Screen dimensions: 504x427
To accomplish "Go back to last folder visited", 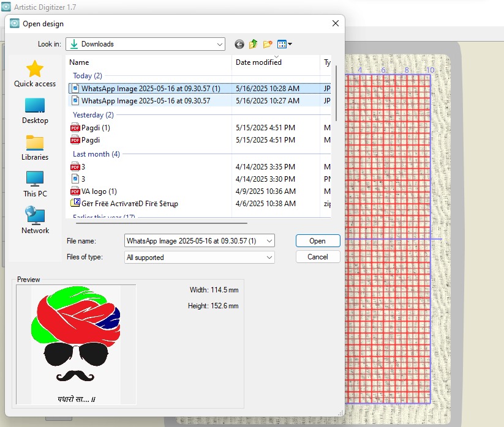I will click(239, 44).
